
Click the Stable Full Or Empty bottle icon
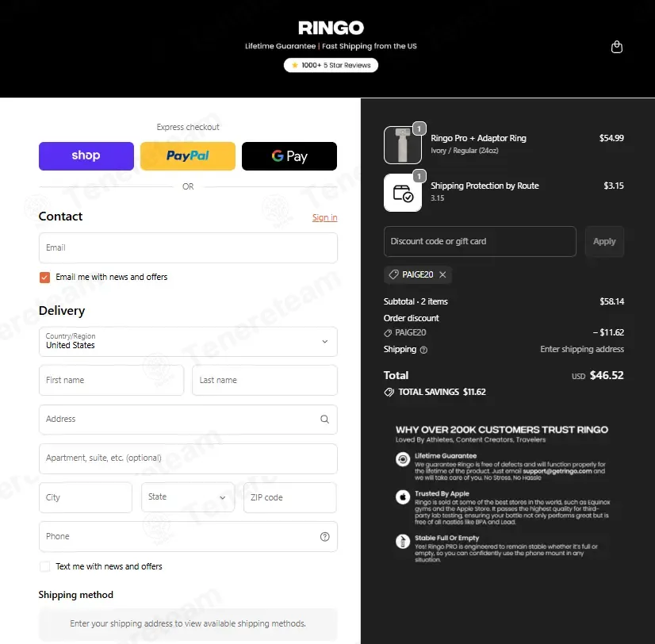coord(403,542)
